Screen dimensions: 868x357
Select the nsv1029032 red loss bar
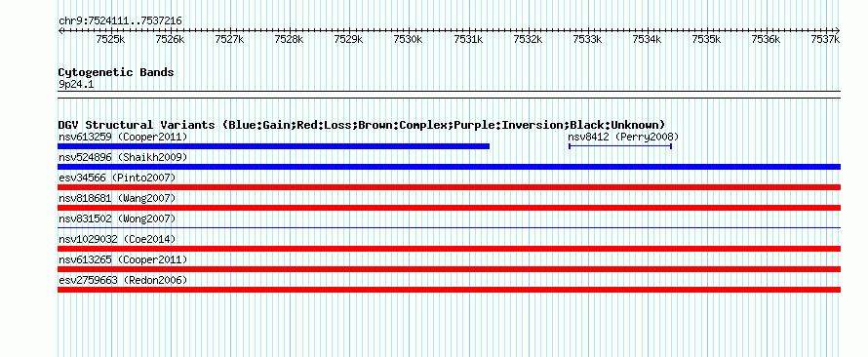pos(449,249)
